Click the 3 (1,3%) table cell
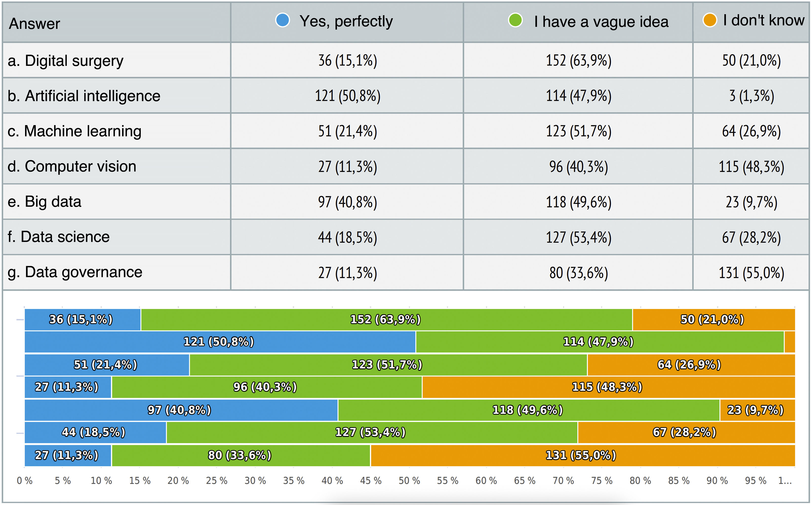812x505 pixels. [x=751, y=96]
